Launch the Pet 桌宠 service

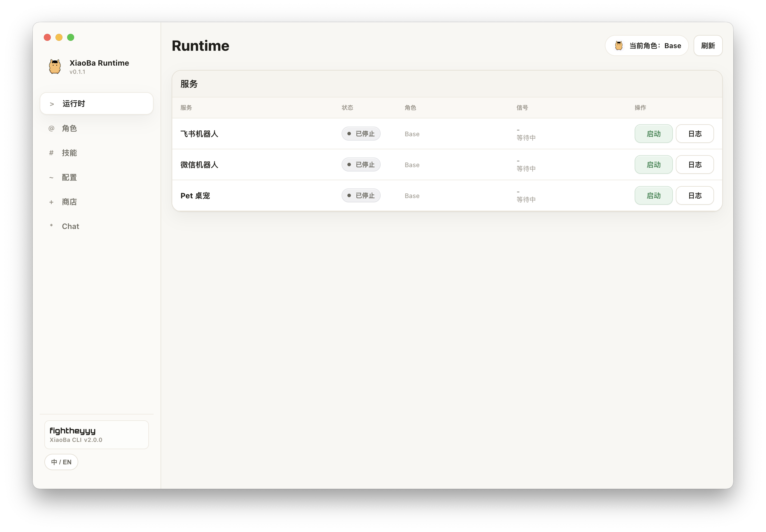click(653, 196)
